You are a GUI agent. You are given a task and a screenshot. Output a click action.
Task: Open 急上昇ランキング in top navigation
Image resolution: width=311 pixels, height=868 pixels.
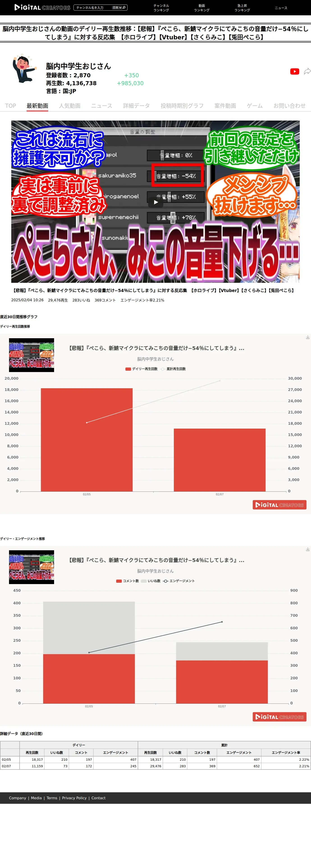click(242, 8)
